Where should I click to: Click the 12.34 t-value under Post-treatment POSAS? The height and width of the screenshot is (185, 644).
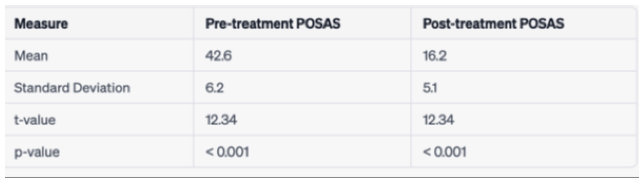click(x=438, y=120)
